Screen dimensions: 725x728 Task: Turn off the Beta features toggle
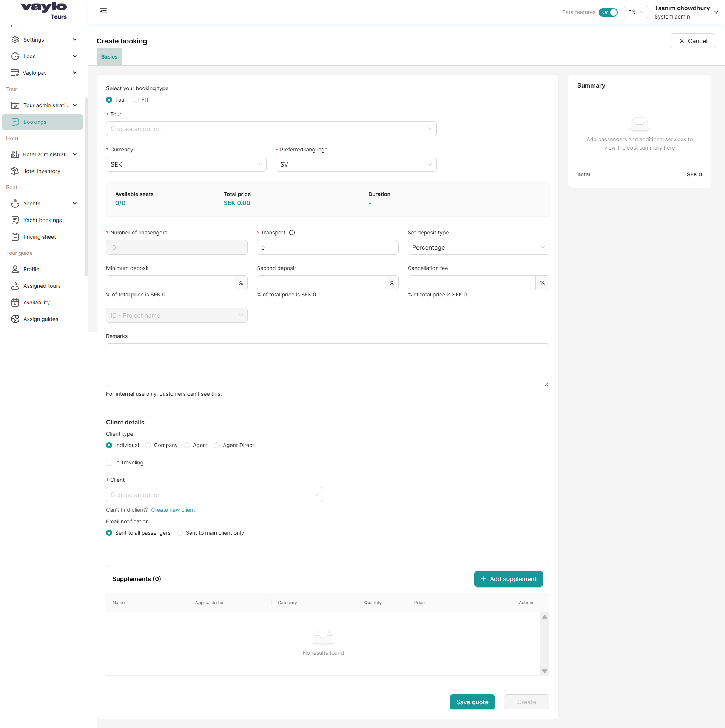(x=608, y=12)
